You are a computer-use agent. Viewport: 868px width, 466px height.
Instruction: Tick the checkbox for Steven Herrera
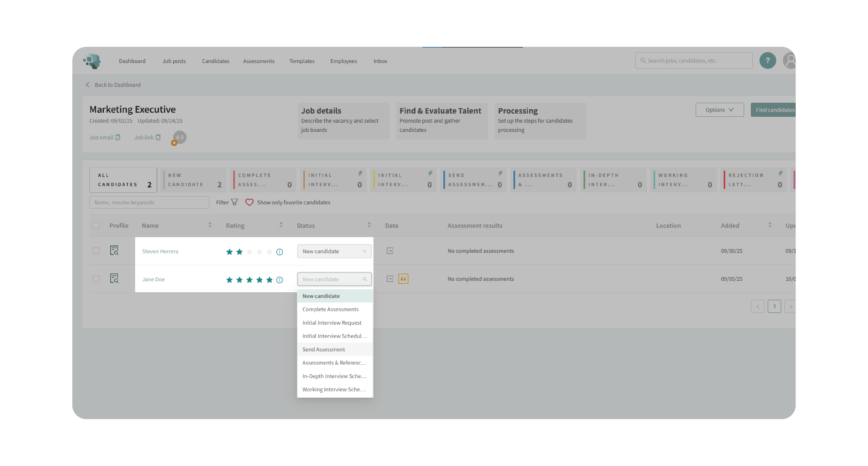96,251
